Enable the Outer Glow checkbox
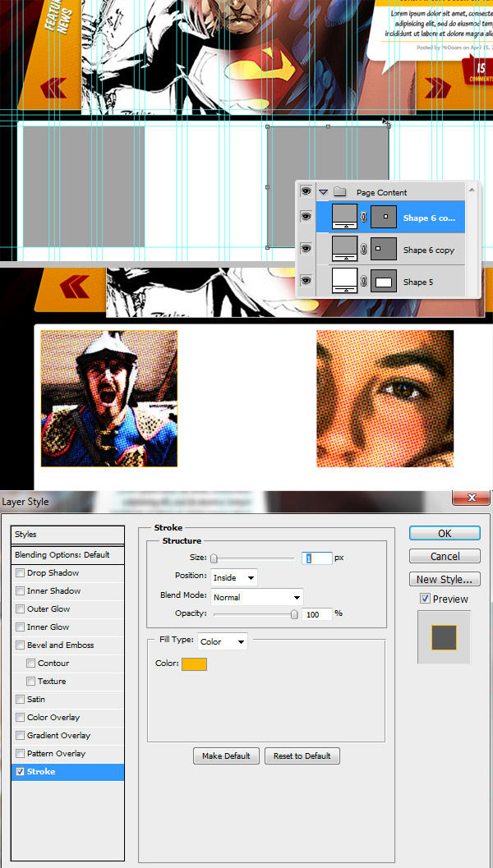Viewport: 493px width, 868px height. coord(21,609)
